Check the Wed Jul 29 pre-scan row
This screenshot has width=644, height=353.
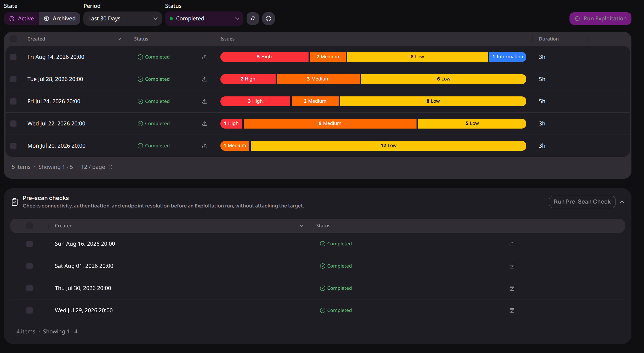30,310
